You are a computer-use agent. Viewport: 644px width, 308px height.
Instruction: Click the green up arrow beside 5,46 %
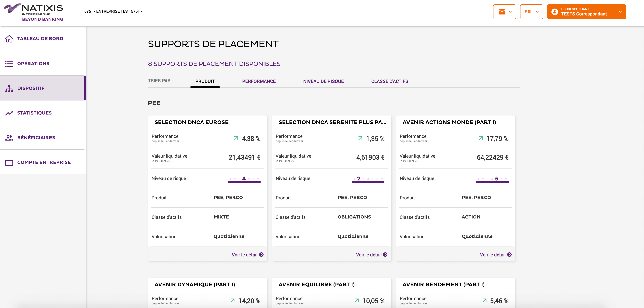[485, 300]
